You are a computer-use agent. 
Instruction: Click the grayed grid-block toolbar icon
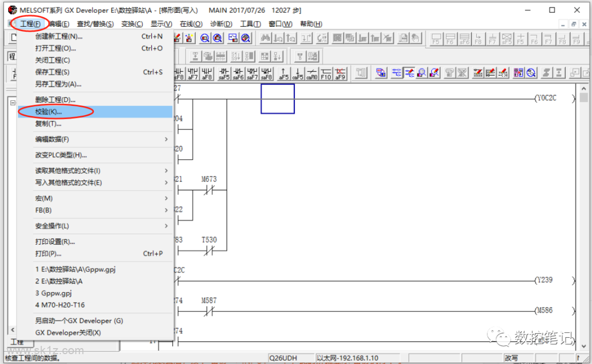click(265, 56)
